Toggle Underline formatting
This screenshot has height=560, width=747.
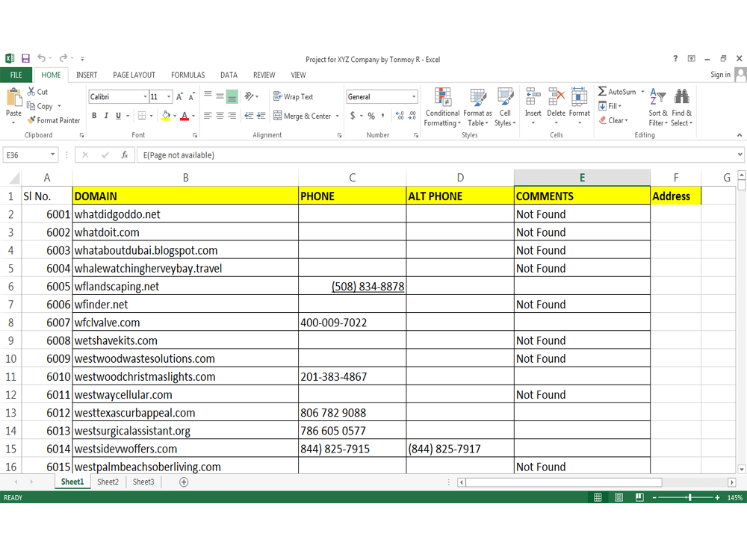tap(118, 116)
